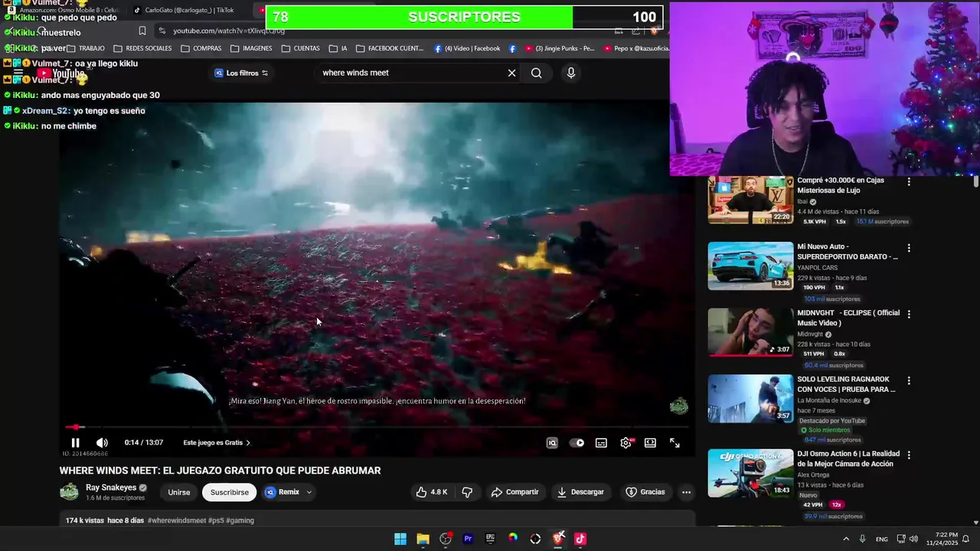Open the Ray Snakeyes channel name link
The image size is (980, 551).
point(111,487)
